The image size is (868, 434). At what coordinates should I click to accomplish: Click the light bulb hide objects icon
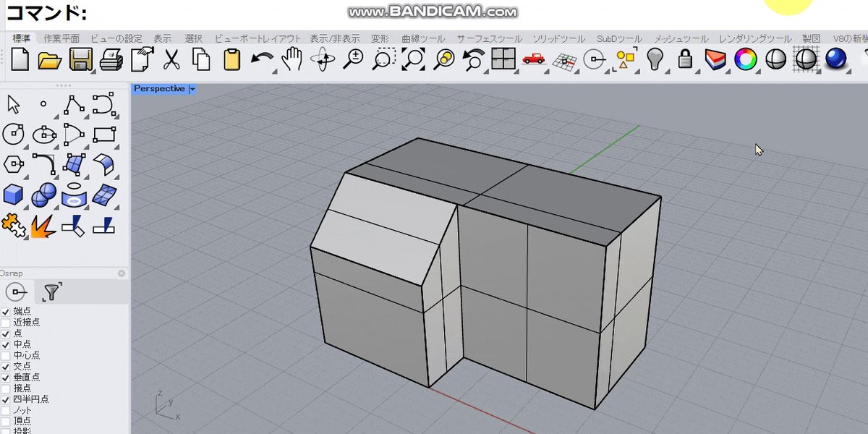(x=655, y=59)
